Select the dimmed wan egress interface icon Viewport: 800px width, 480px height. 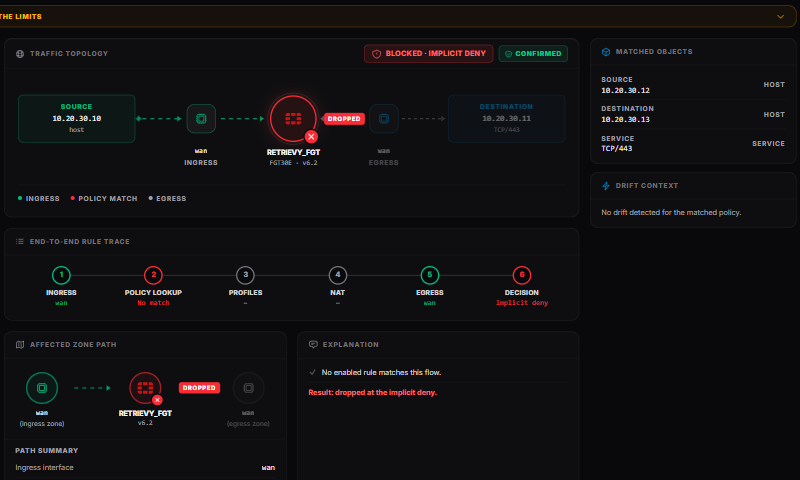384,119
